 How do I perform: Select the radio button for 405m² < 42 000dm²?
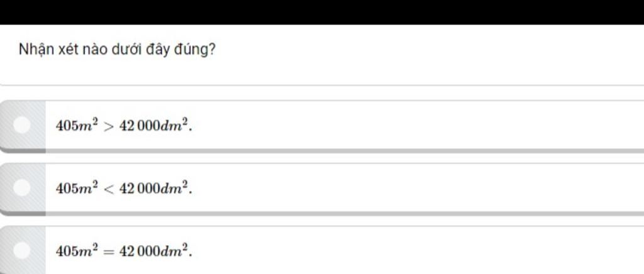tap(22, 187)
